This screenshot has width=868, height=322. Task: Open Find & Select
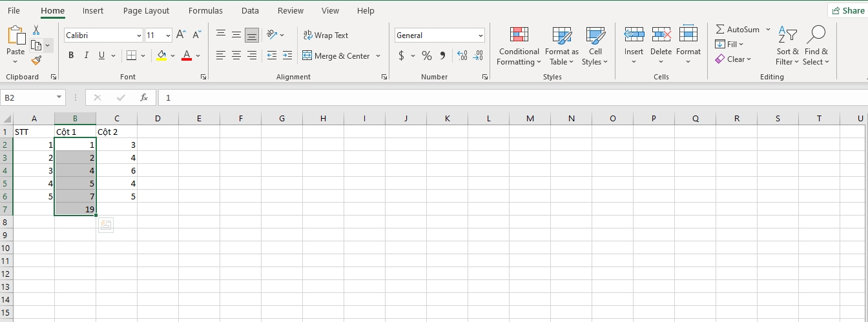[816, 46]
